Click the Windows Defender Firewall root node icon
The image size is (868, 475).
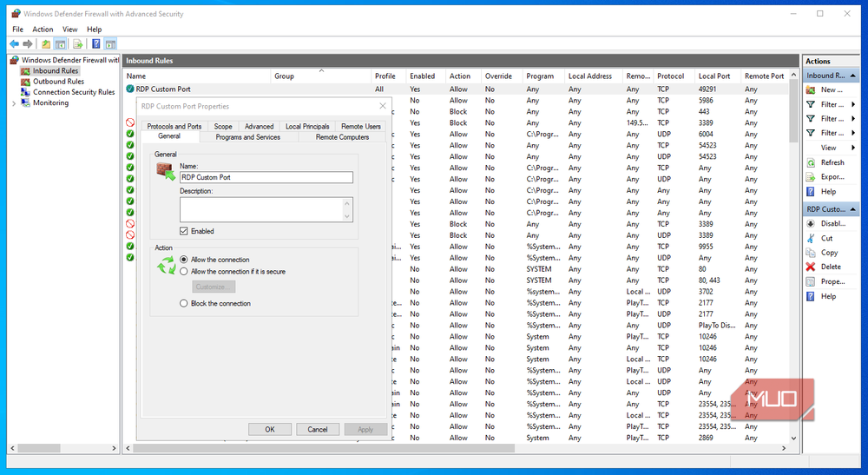pos(15,60)
